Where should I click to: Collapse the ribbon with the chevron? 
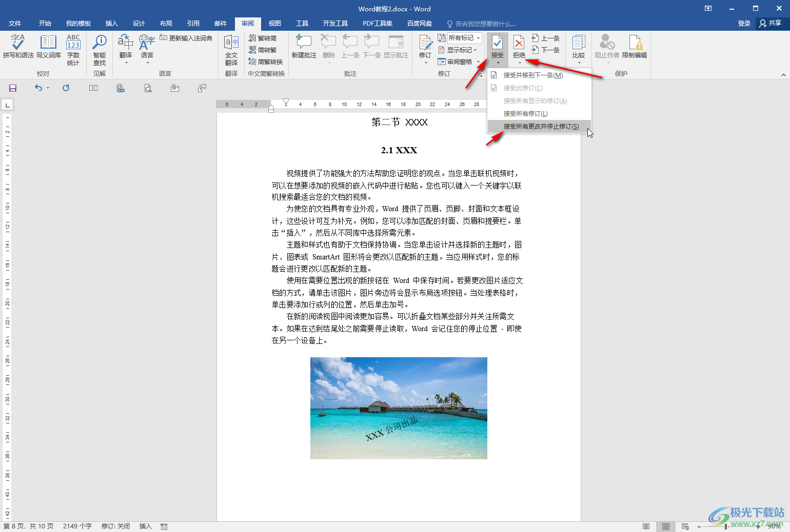pos(783,75)
